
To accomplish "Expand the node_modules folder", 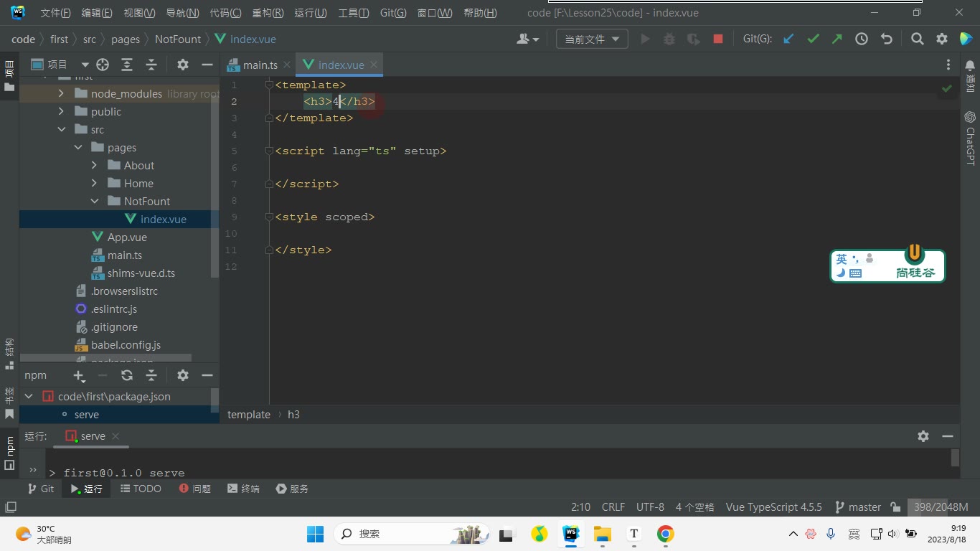I will pos(61,93).
